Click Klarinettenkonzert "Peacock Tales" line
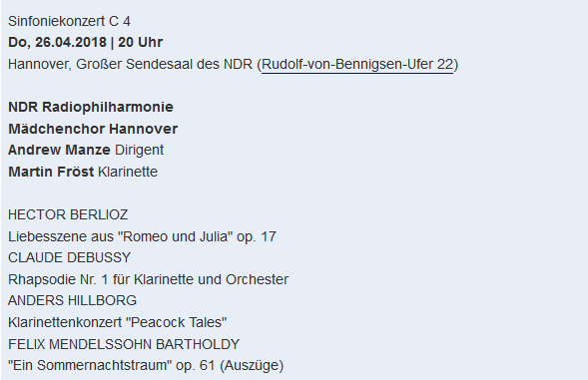Image resolution: width=588 pixels, height=380 pixels. [118, 322]
